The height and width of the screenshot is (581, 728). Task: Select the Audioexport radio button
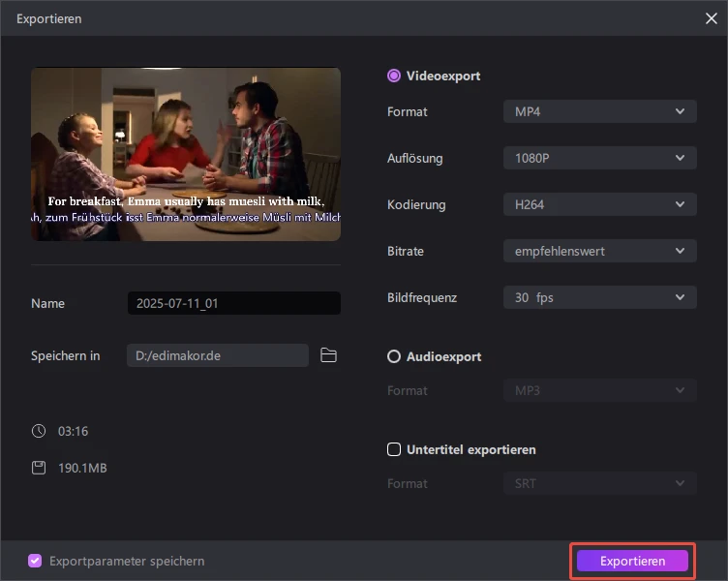[x=394, y=356]
